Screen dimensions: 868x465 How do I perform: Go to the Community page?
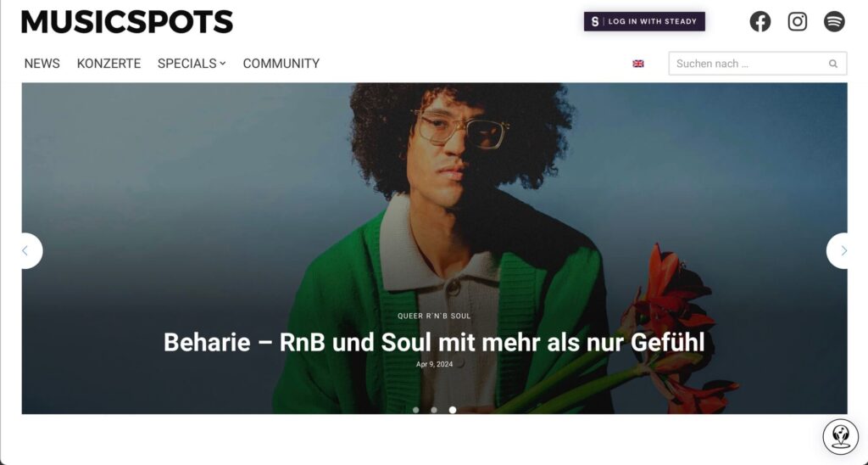click(281, 64)
